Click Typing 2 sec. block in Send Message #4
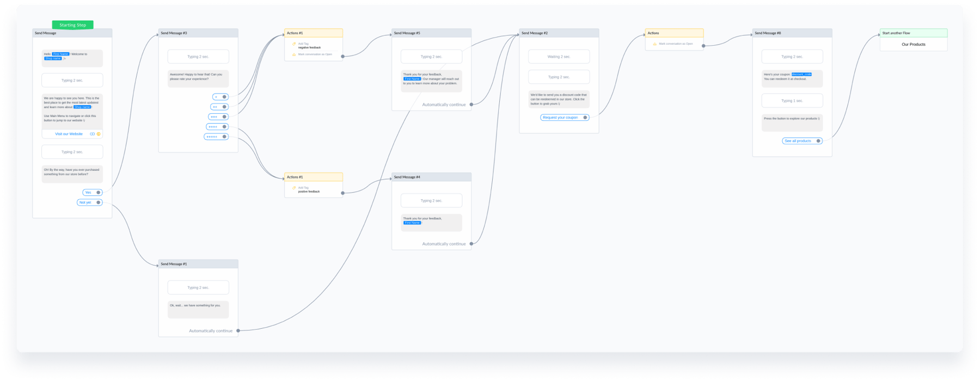 (x=431, y=201)
